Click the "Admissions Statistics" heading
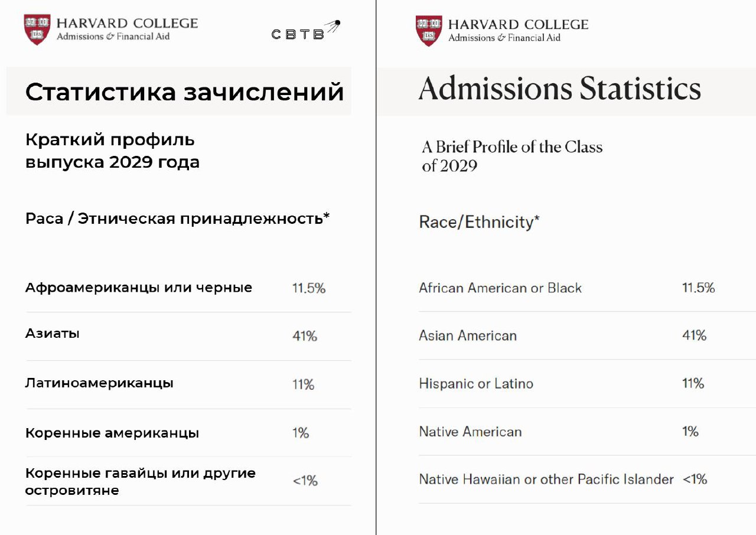756x535 pixels. 559,89
